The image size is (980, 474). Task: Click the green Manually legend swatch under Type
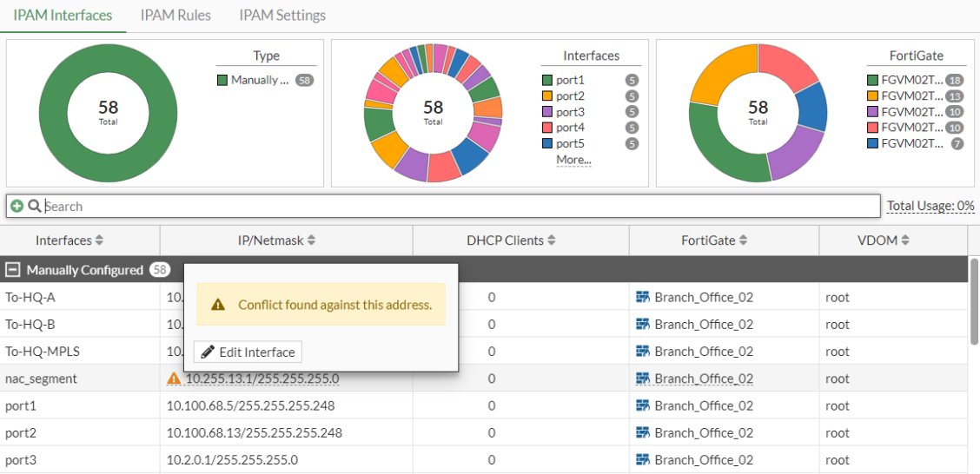click(222, 80)
